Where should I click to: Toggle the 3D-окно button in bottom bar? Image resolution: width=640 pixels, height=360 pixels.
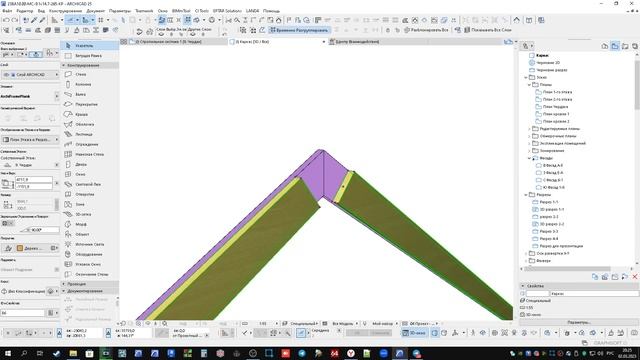[x=414, y=333]
